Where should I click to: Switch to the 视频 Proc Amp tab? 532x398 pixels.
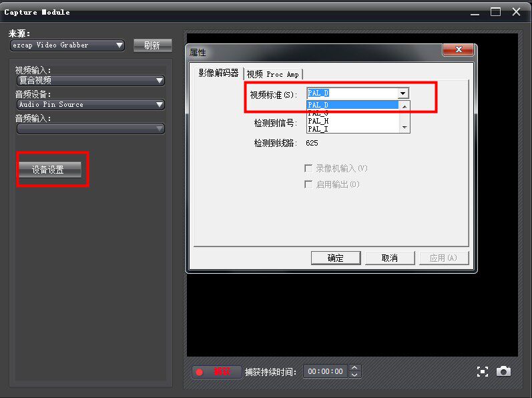(273, 74)
